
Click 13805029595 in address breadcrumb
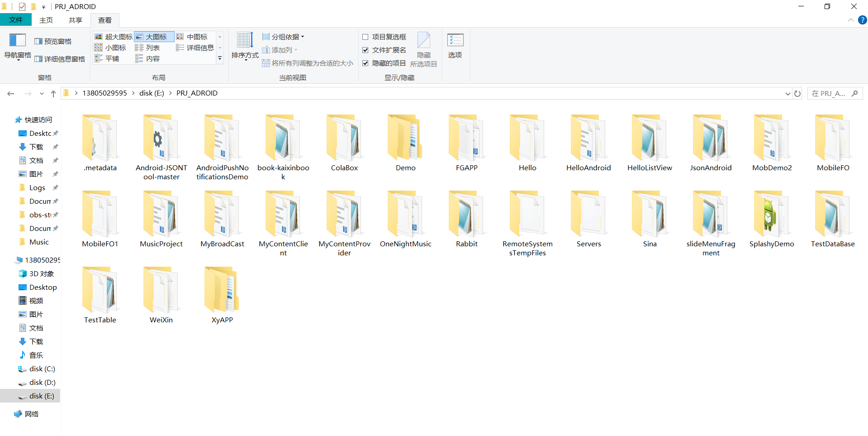(104, 93)
